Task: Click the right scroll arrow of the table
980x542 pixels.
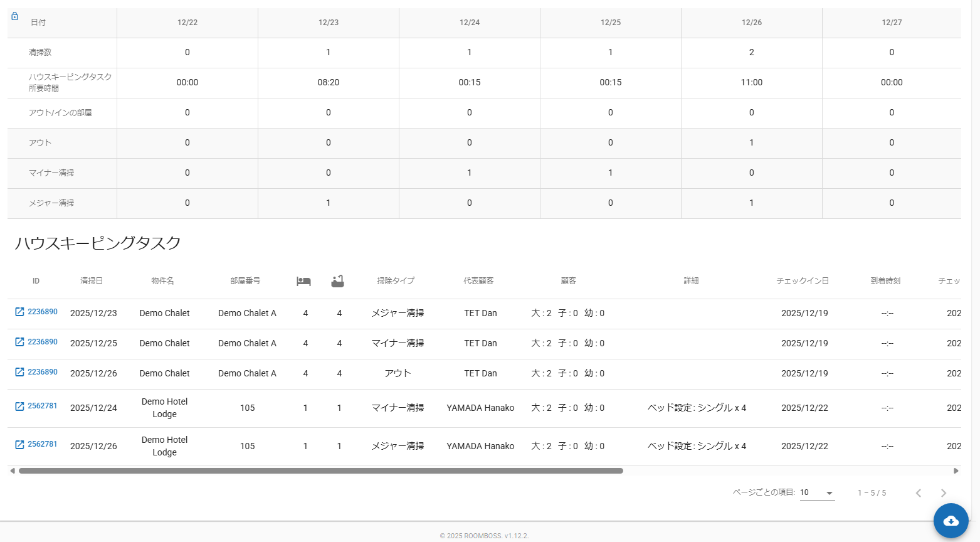Action: [x=956, y=470]
